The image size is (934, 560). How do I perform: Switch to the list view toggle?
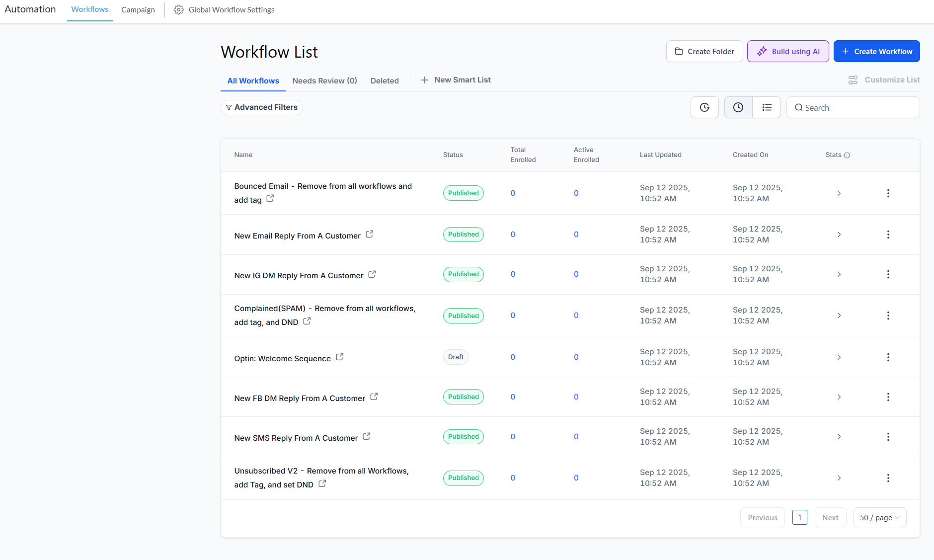(x=767, y=107)
